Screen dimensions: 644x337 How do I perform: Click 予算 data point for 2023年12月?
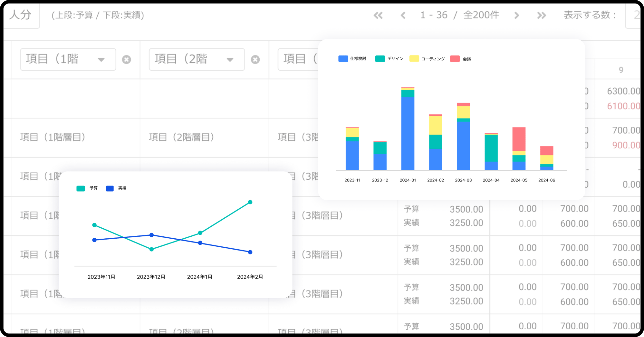tap(151, 249)
